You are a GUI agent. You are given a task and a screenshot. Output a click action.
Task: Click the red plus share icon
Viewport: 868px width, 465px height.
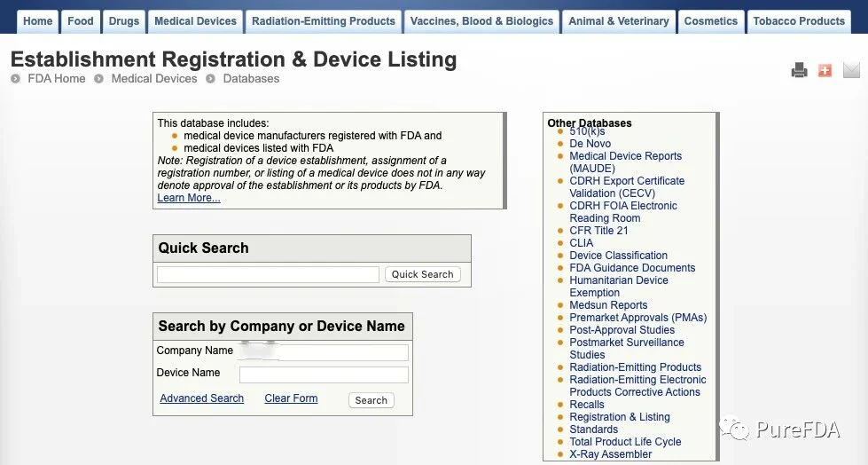point(825,70)
